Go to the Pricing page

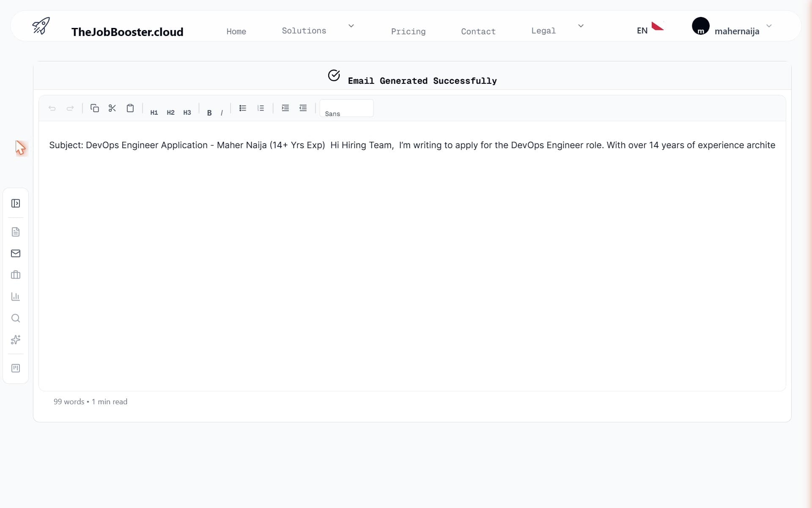(408, 31)
